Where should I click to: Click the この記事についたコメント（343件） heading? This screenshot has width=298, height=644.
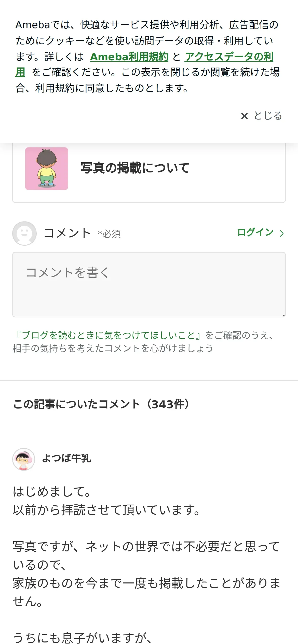(x=101, y=404)
